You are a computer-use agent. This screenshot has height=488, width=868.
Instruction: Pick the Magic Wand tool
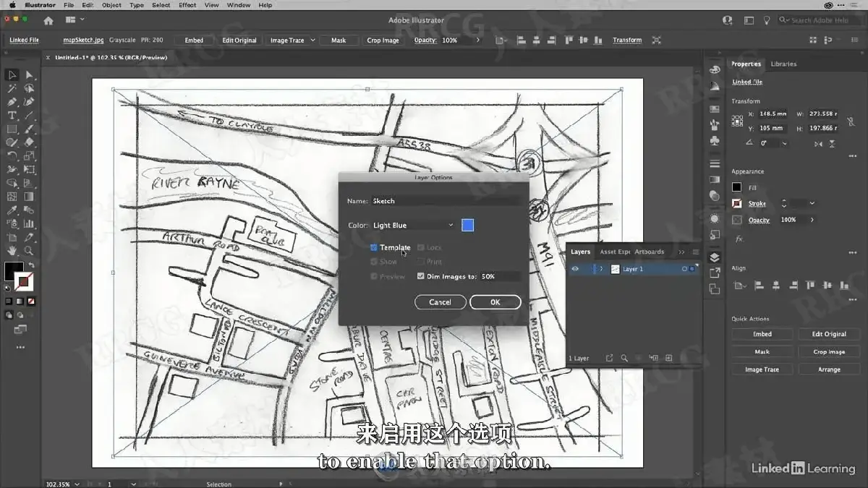(12, 88)
